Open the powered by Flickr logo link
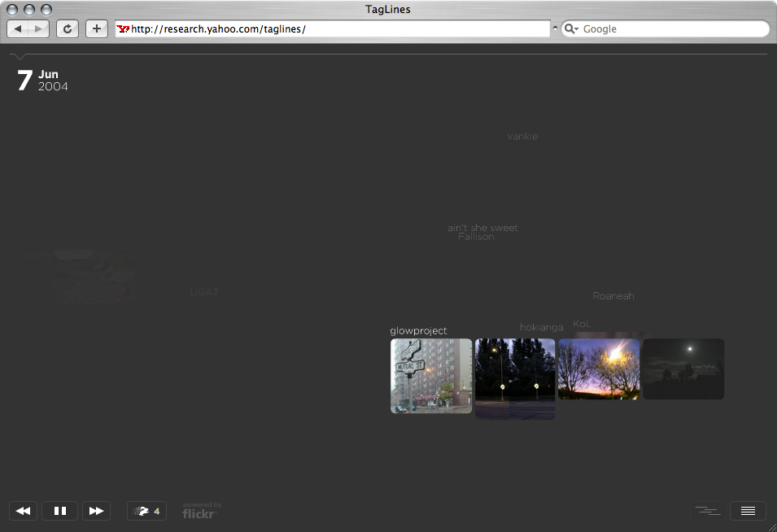Screen dimensions: 777x532 coord(201,511)
